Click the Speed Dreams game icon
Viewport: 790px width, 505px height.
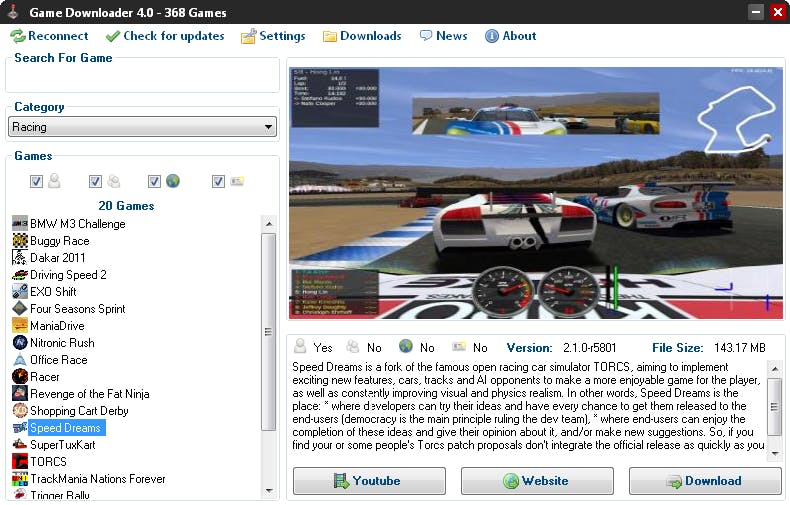tap(20, 428)
